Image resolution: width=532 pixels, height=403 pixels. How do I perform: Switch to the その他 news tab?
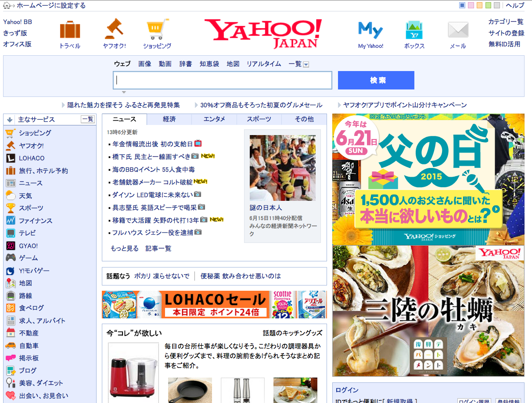click(x=304, y=119)
